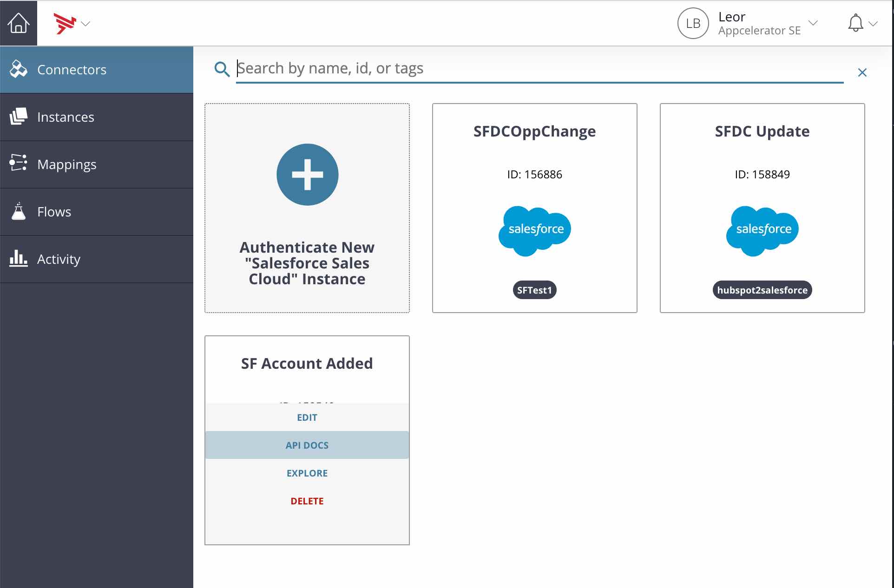Image resolution: width=894 pixels, height=588 pixels.
Task: Open the Instances menu item
Action: point(97,117)
